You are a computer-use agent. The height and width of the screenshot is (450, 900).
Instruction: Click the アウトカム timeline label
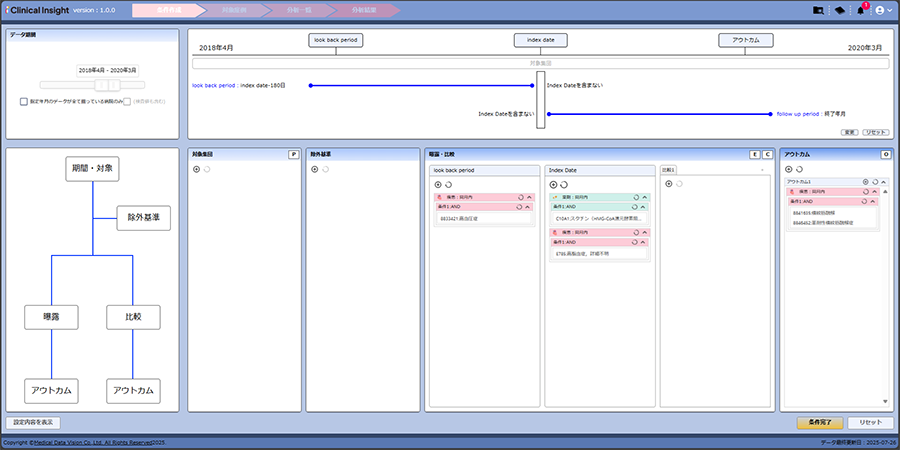click(745, 40)
